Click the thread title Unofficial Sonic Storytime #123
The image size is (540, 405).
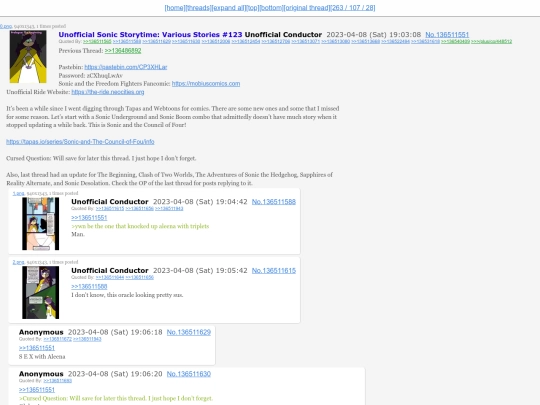tap(150, 34)
